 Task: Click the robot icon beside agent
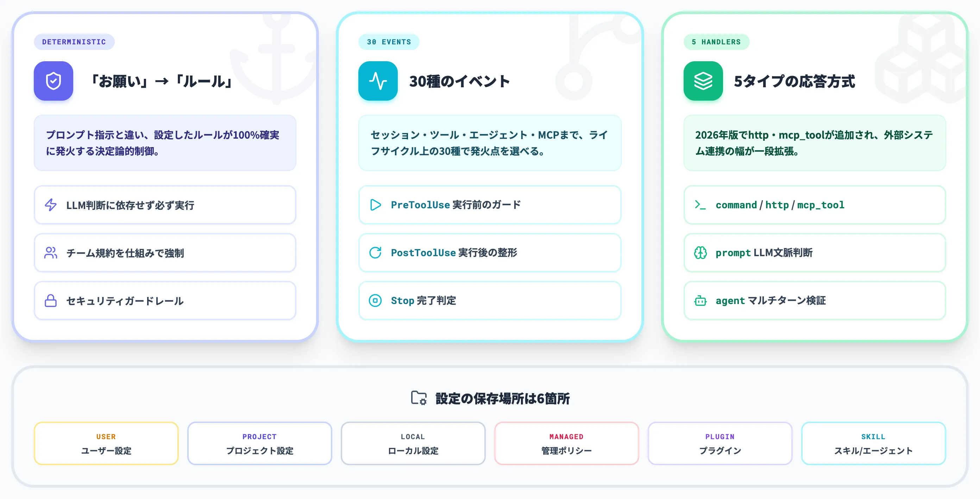pos(701,301)
